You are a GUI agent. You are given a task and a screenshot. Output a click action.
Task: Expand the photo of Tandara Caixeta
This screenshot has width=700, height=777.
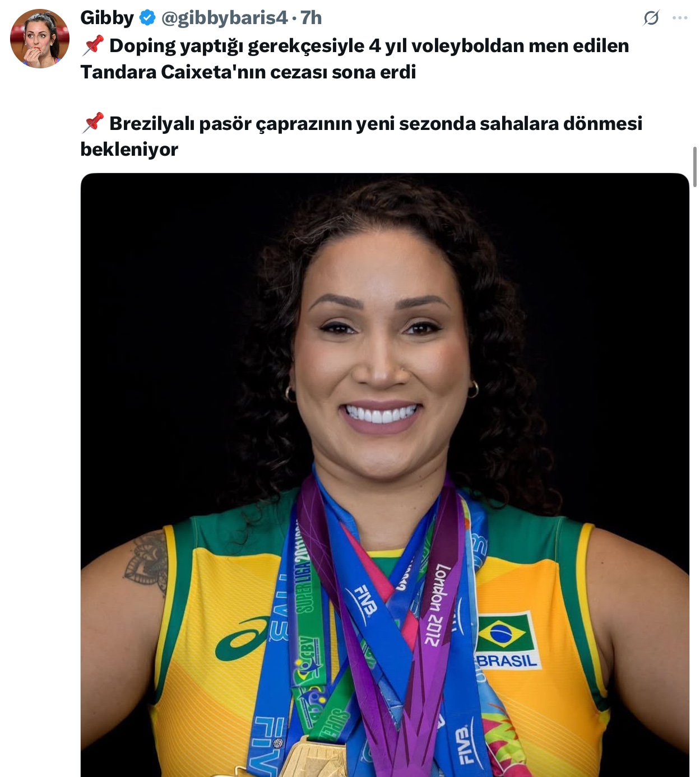click(384, 475)
